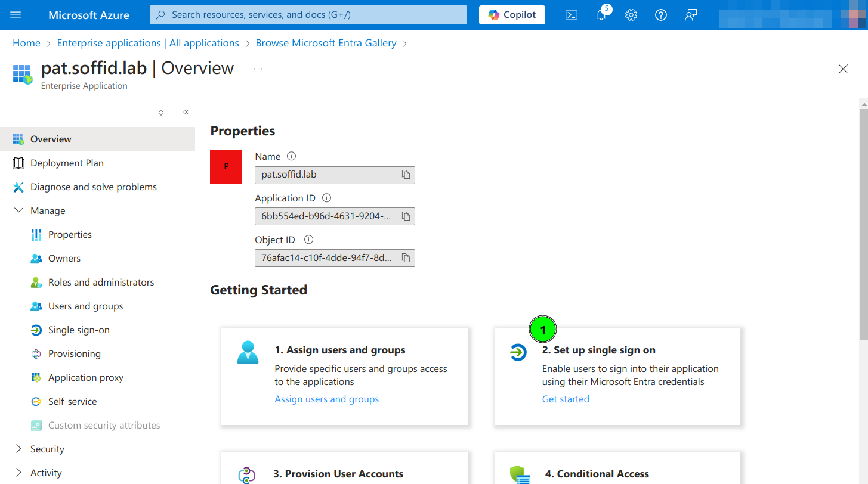Close the Overview blade with X

[843, 69]
